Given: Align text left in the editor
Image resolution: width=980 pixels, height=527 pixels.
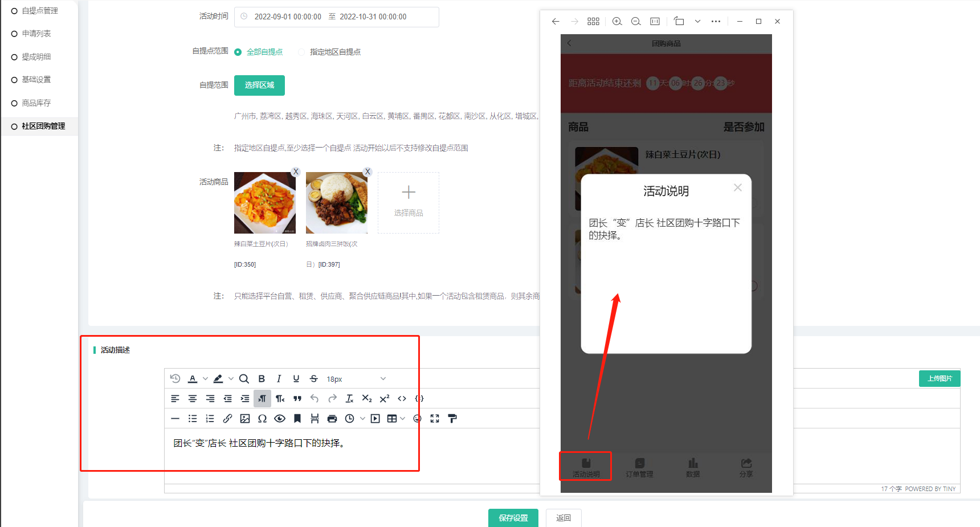Looking at the screenshot, I should pos(175,399).
